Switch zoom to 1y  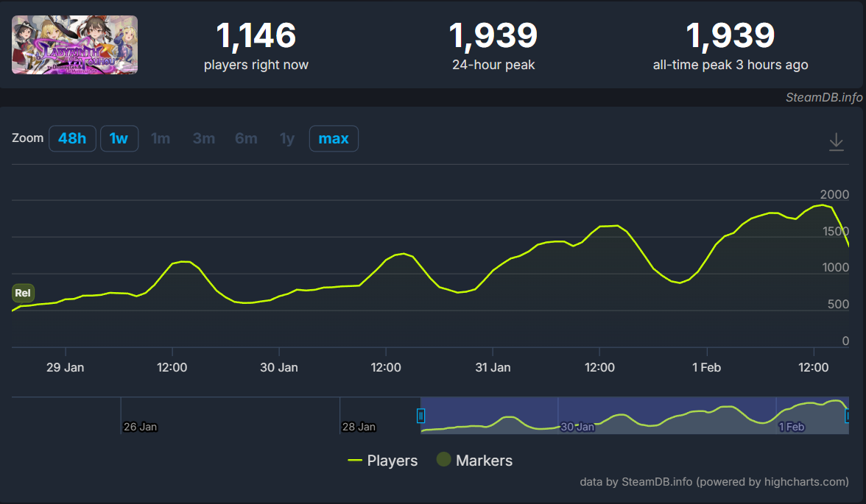[287, 138]
